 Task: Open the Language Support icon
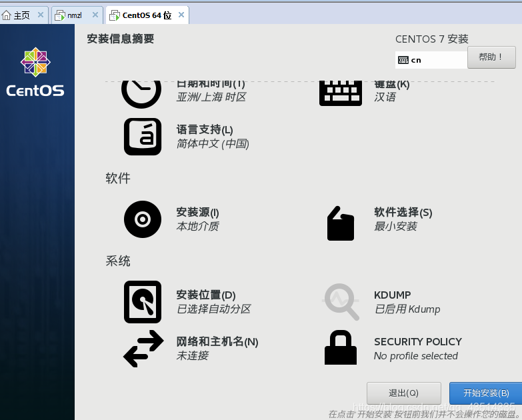143,137
